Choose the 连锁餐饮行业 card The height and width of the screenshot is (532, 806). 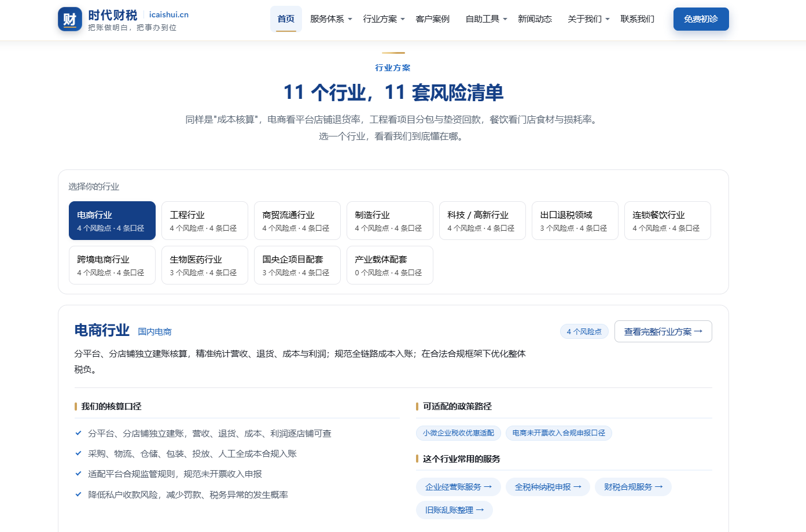(x=668, y=220)
